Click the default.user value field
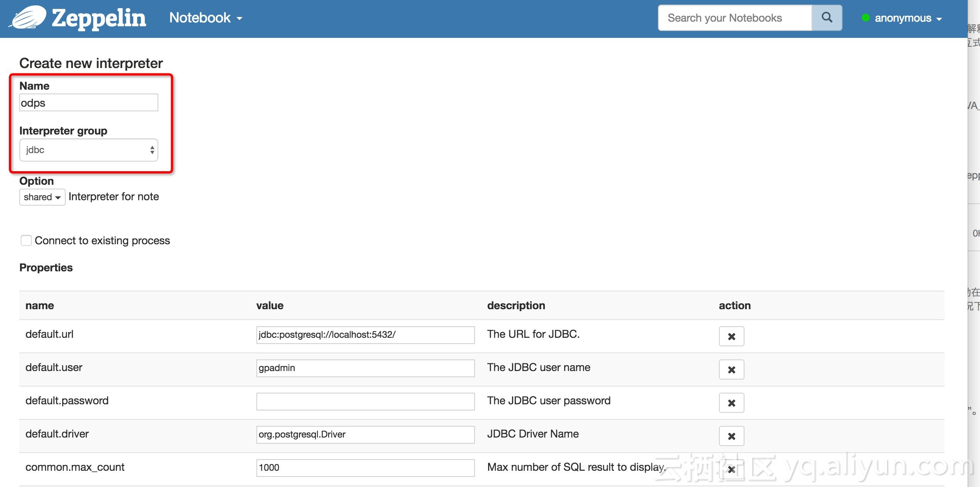Screen dimensions: 980x487 point(365,368)
